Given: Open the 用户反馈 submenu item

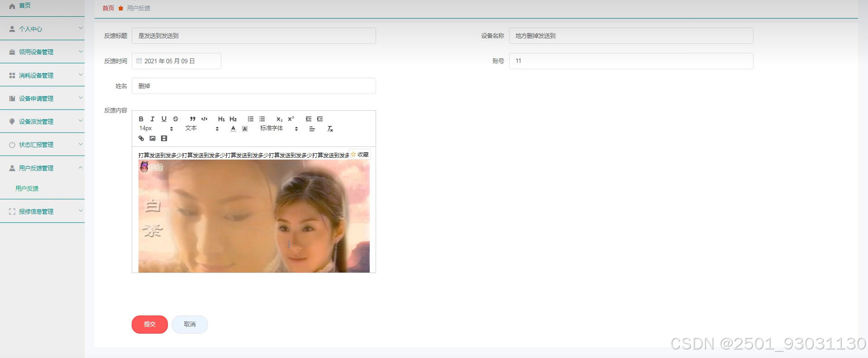Looking at the screenshot, I should pos(27,188).
